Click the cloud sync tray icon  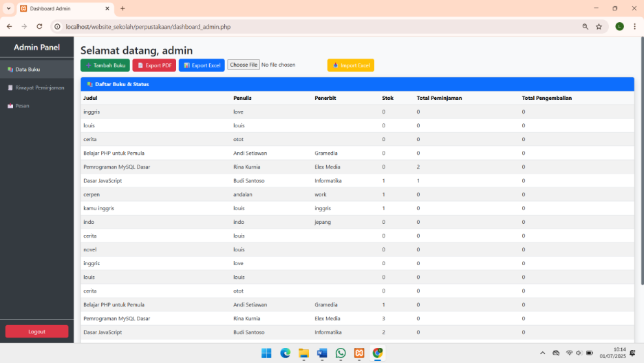556,353
